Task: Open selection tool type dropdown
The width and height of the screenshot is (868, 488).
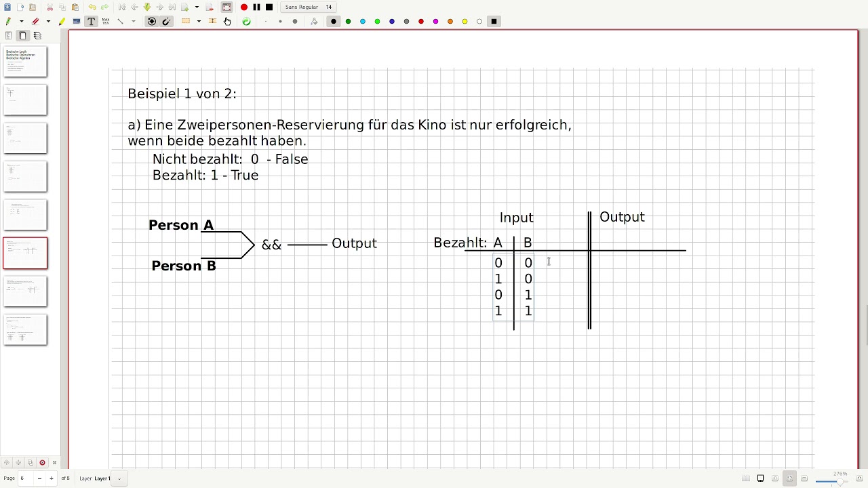Action: click(199, 22)
